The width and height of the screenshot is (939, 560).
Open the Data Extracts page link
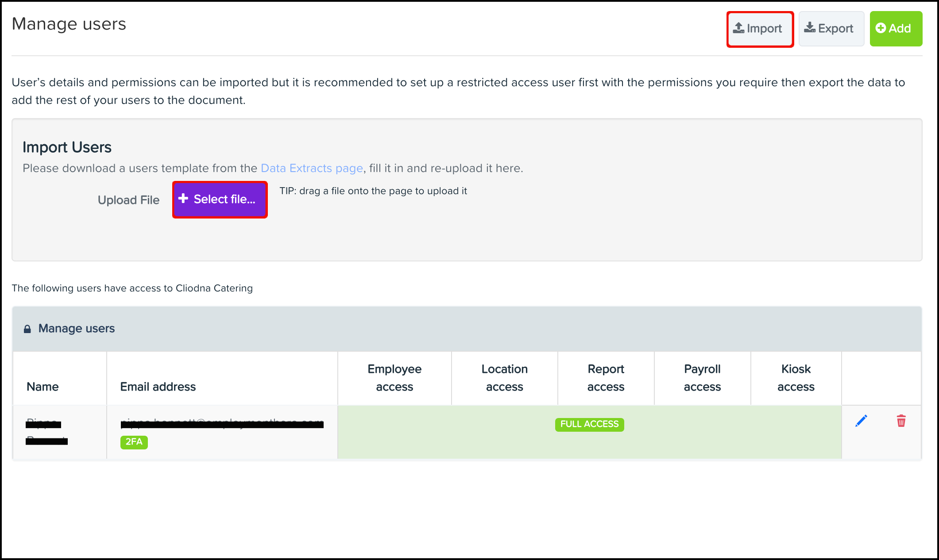[x=312, y=168]
